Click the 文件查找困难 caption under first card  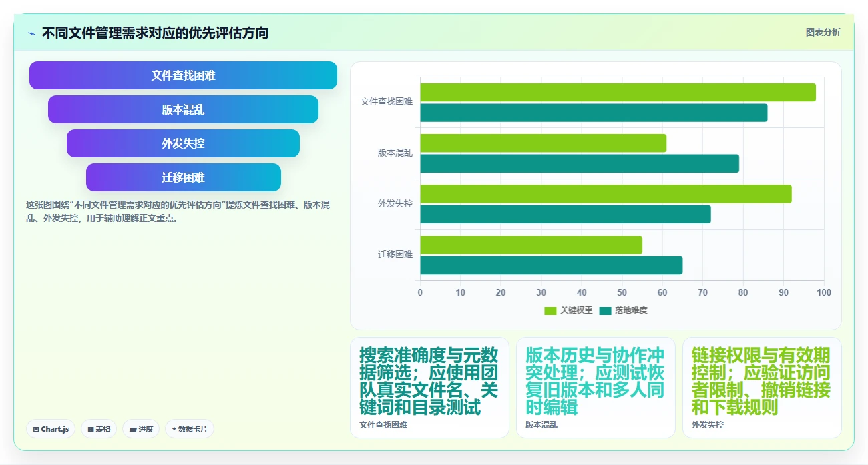click(x=383, y=424)
